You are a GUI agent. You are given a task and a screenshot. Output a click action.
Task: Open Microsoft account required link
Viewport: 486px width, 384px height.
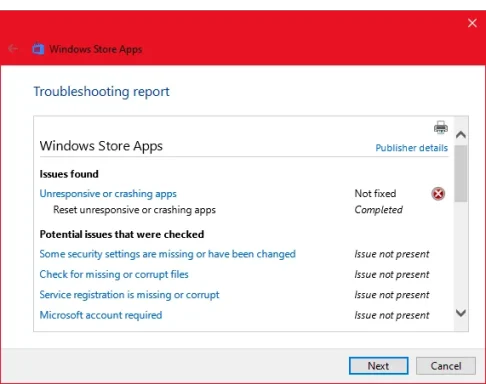pyautogui.click(x=101, y=315)
